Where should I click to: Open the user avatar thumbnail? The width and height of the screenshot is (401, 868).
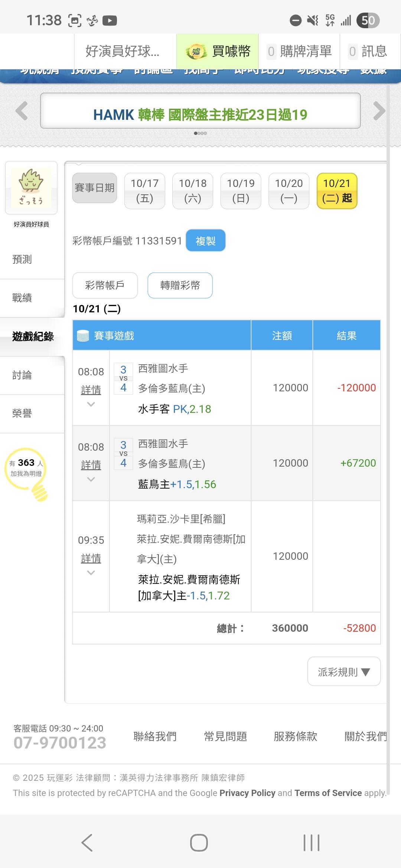(31, 187)
